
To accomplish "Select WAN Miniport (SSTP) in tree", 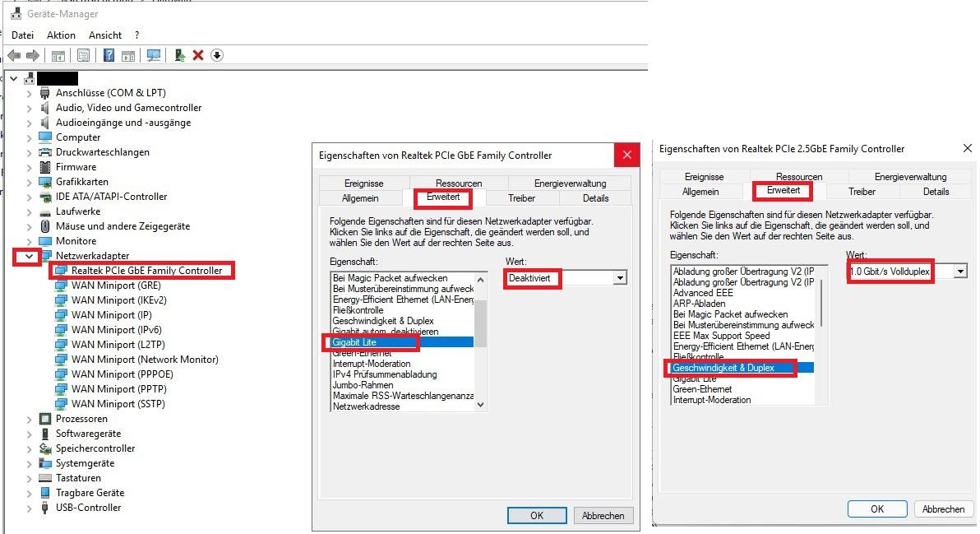I will [x=118, y=404].
